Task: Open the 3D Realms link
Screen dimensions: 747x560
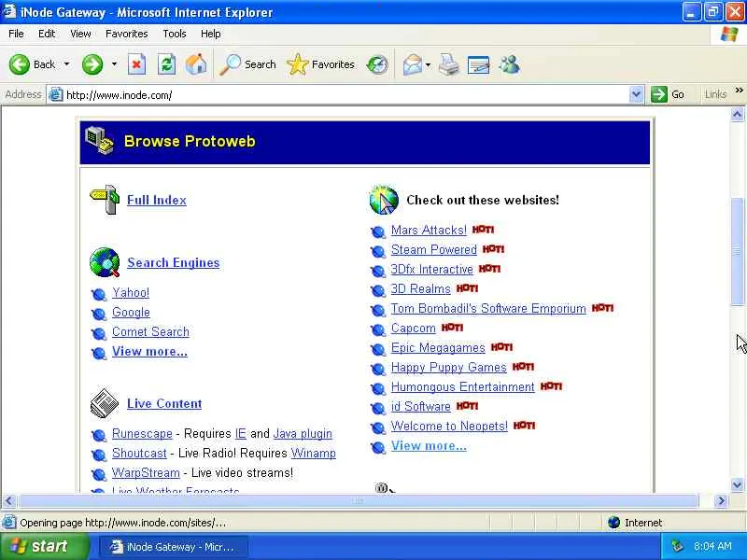Action: (421, 289)
